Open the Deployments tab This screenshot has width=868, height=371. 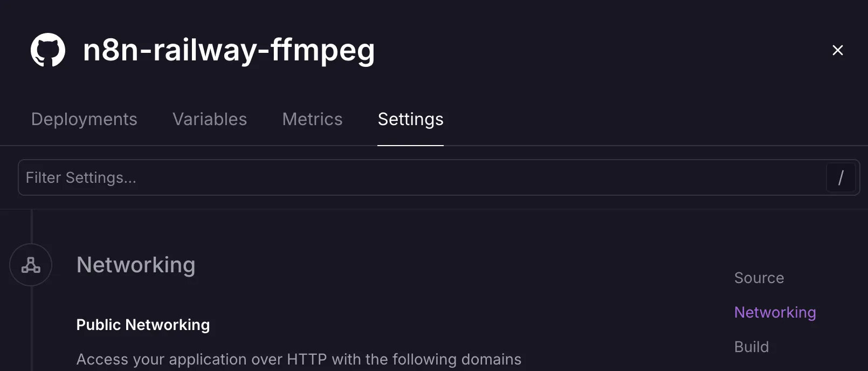[84, 119]
